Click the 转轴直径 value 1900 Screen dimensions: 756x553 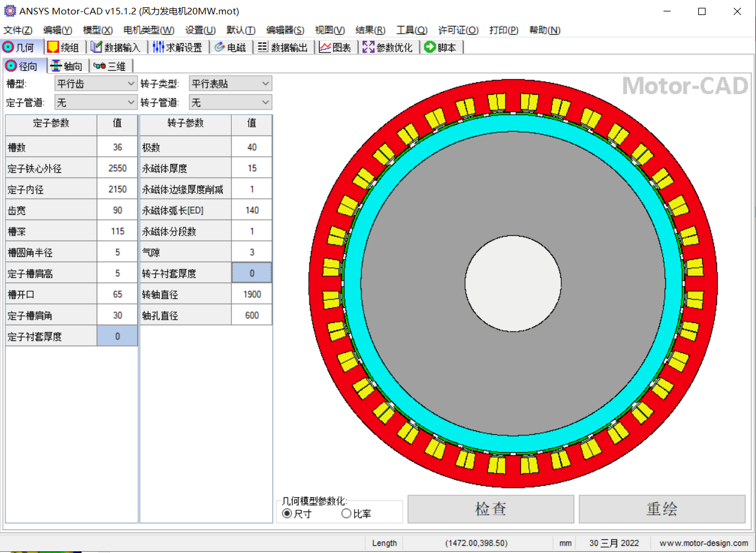[x=252, y=294]
